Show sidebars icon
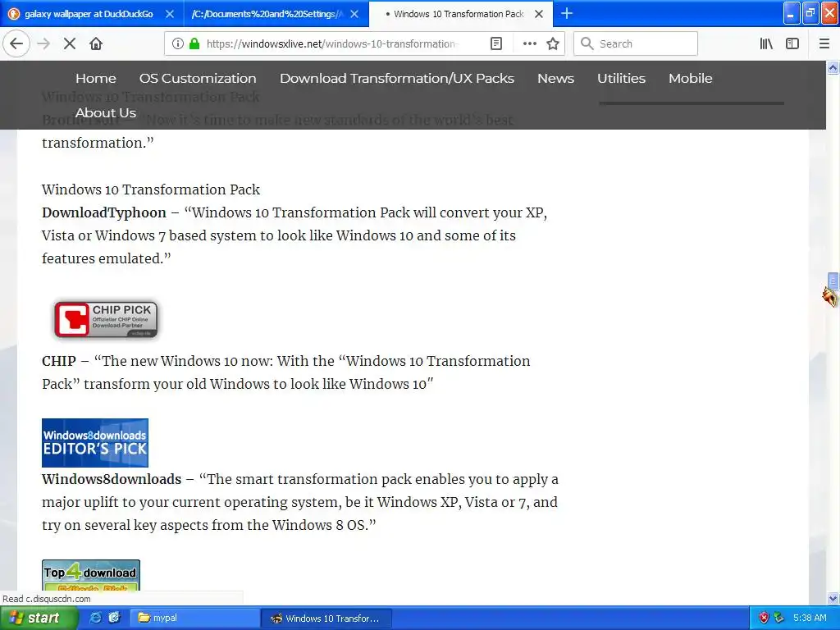Image resolution: width=840 pixels, height=630 pixels. 792,43
